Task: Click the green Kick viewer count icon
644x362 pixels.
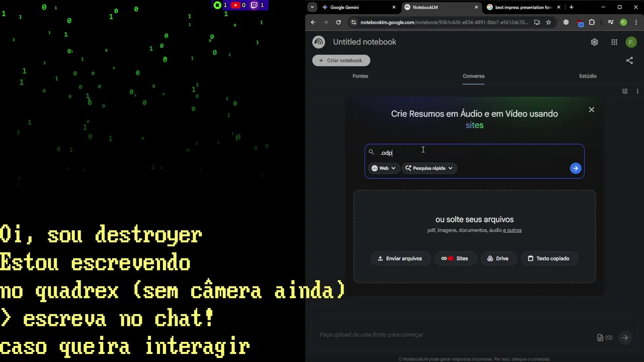Action: click(x=217, y=5)
